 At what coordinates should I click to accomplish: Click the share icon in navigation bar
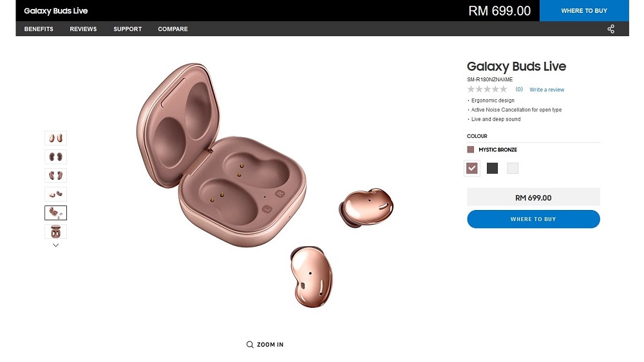pyautogui.click(x=611, y=29)
